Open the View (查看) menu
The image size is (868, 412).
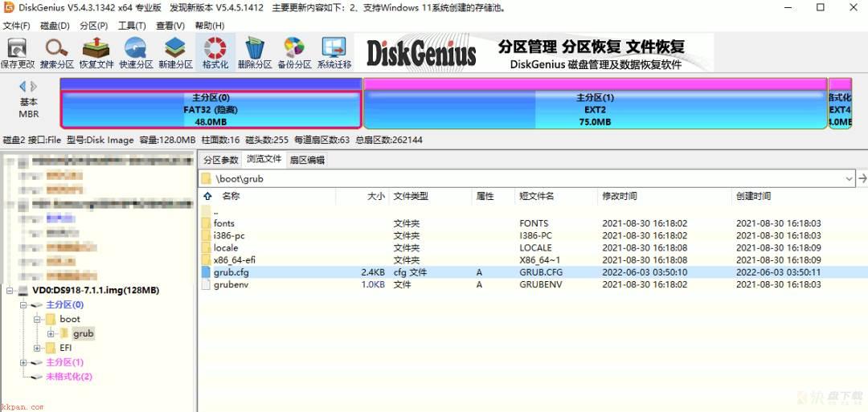tap(170, 26)
